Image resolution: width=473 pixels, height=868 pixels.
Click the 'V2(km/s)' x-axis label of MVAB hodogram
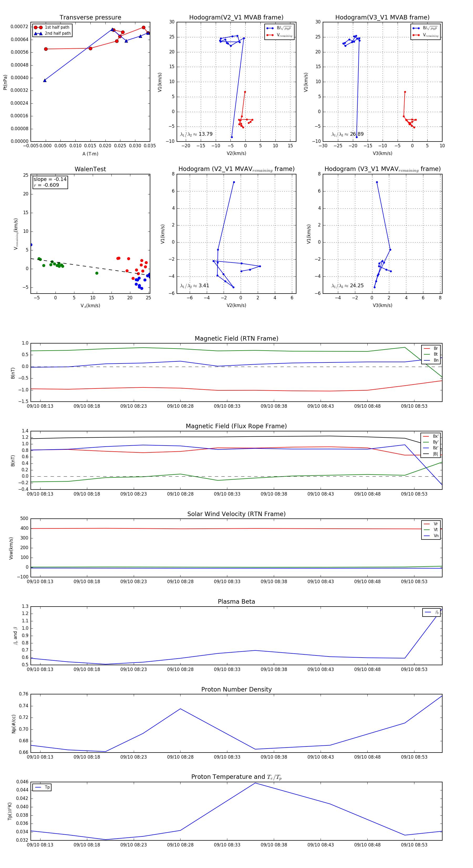[236, 154]
